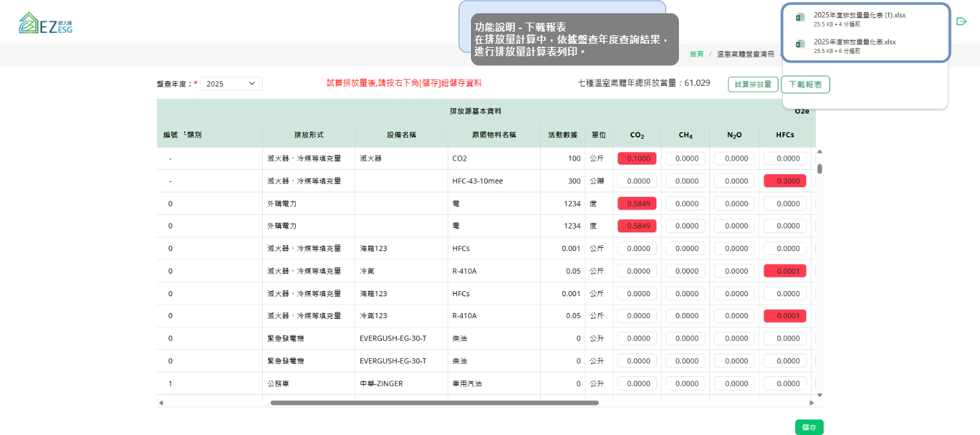This screenshot has height=435, width=980.
Task: Click the horizontal scrollbar right arrow
Action: pyautogui.click(x=812, y=403)
